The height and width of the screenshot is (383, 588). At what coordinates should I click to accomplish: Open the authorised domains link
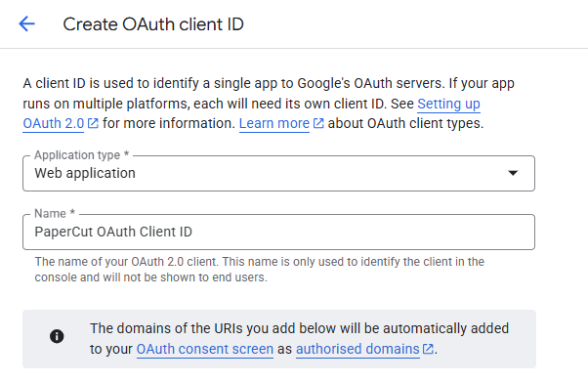pyautogui.click(x=357, y=349)
